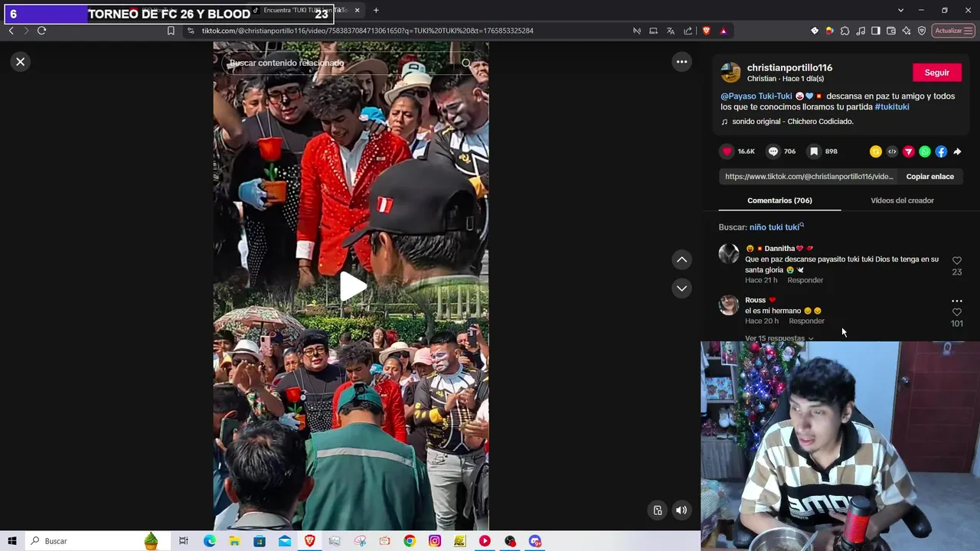
Task: Open the @Payaso Tuki-Tuki mention
Action: (756, 96)
